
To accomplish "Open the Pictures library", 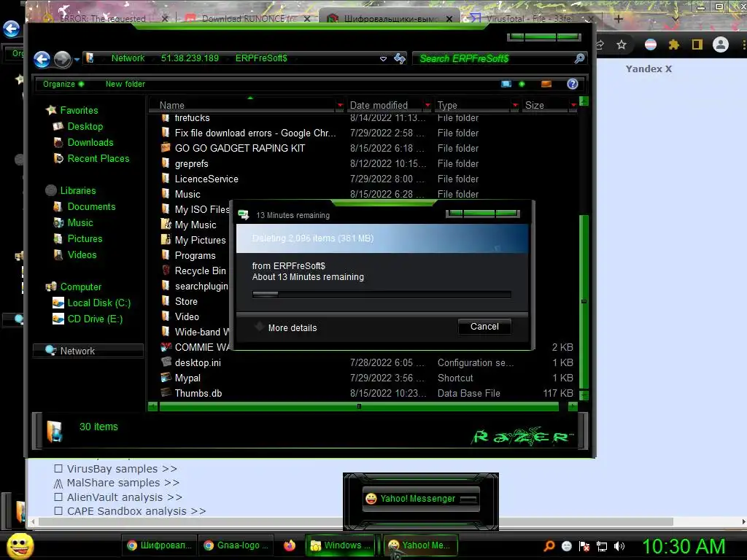I will point(85,239).
